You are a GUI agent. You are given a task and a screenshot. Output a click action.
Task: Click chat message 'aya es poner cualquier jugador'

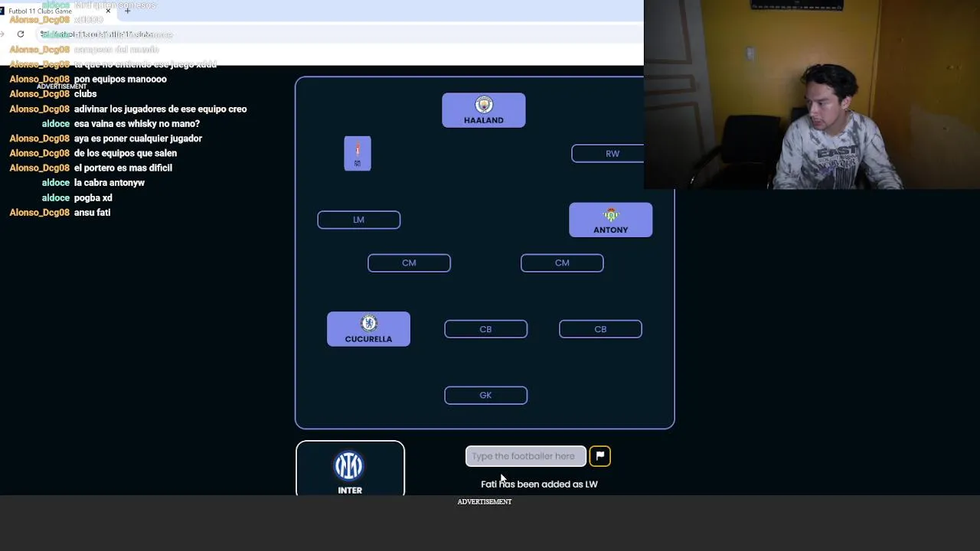click(138, 139)
